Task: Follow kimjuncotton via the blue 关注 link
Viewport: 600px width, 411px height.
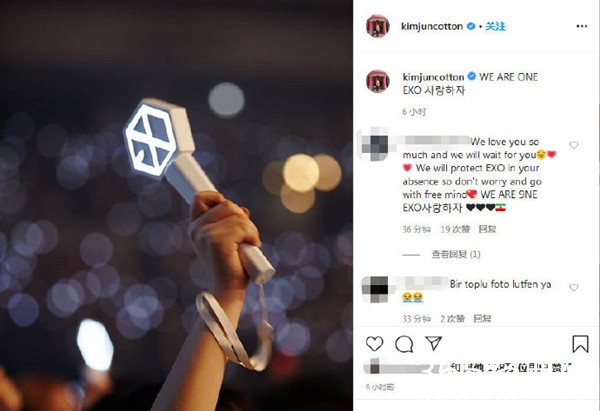Action: point(495,26)
